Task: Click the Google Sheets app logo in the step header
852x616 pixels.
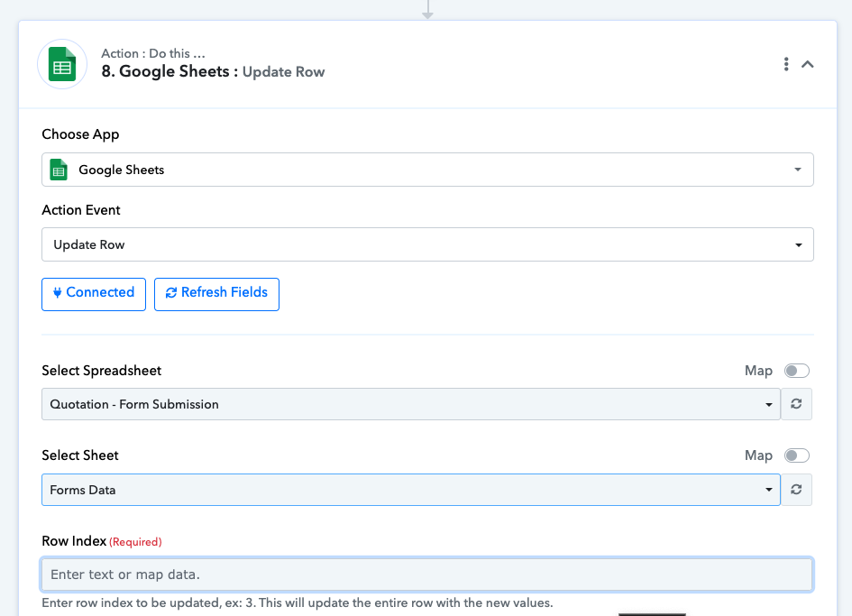Action: point(62,64)
